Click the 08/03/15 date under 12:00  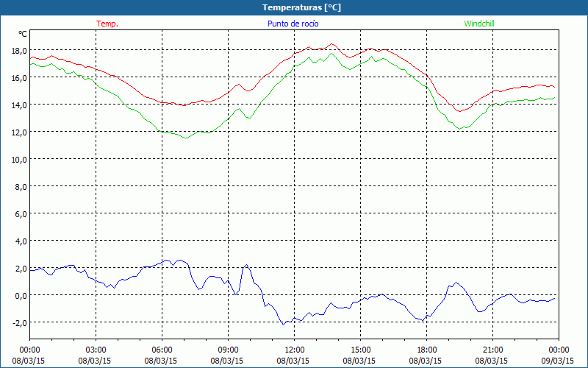(x=293, y=361)
